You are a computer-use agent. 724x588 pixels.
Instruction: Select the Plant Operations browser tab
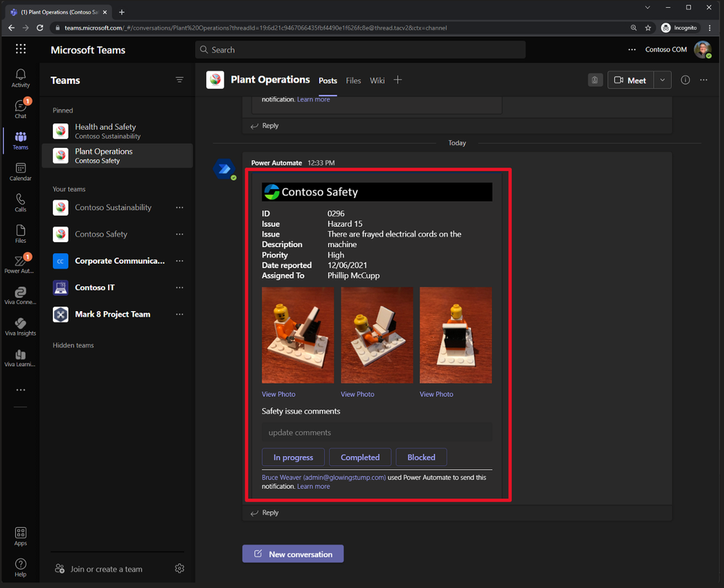click(x=59, y=12)
